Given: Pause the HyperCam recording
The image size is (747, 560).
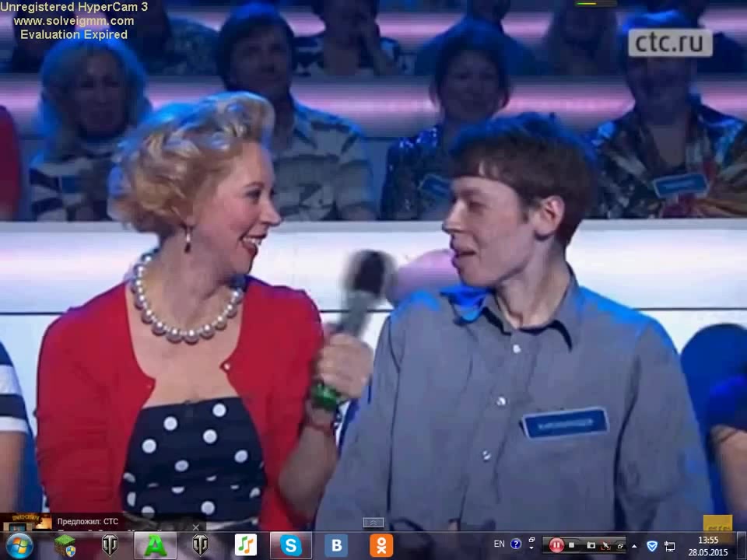Looking at the screenshot, I should point(556,545).
